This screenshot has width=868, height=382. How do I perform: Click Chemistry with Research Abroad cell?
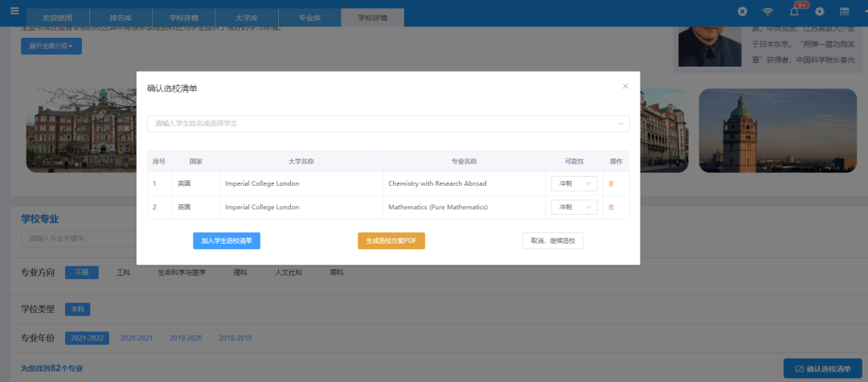pyautogui.click(x=437, y=184)
